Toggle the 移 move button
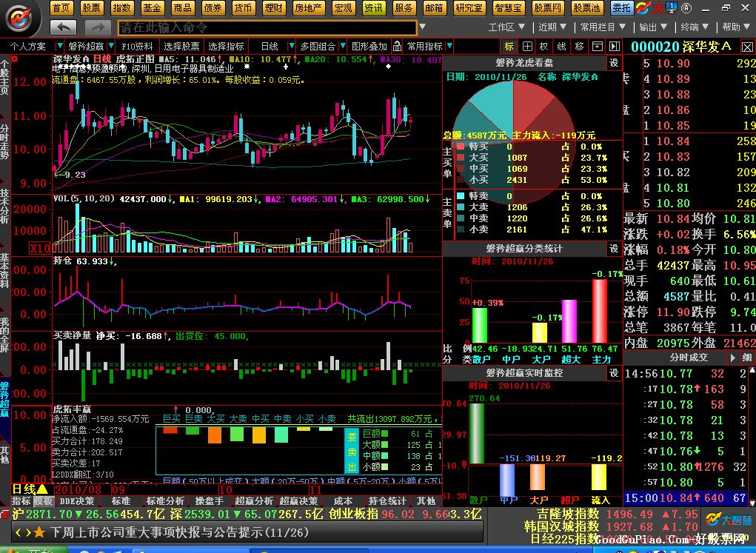 click(x=579, y=47)
